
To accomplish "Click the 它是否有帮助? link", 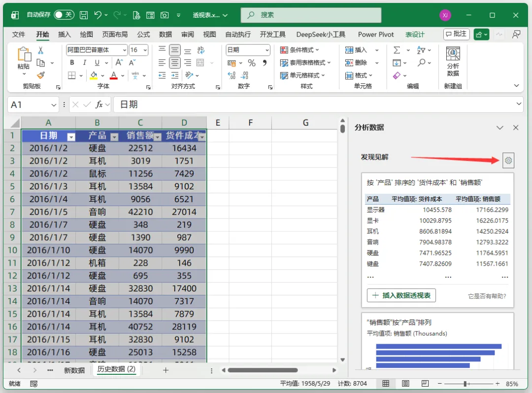I will 487,296.
